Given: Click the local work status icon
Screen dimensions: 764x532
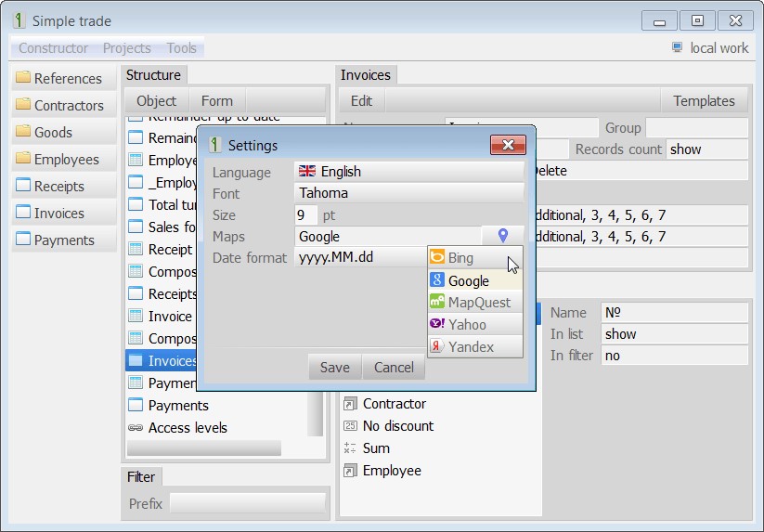Looking at the screenshot, I should pyautogui.click(x=678, y=48).
